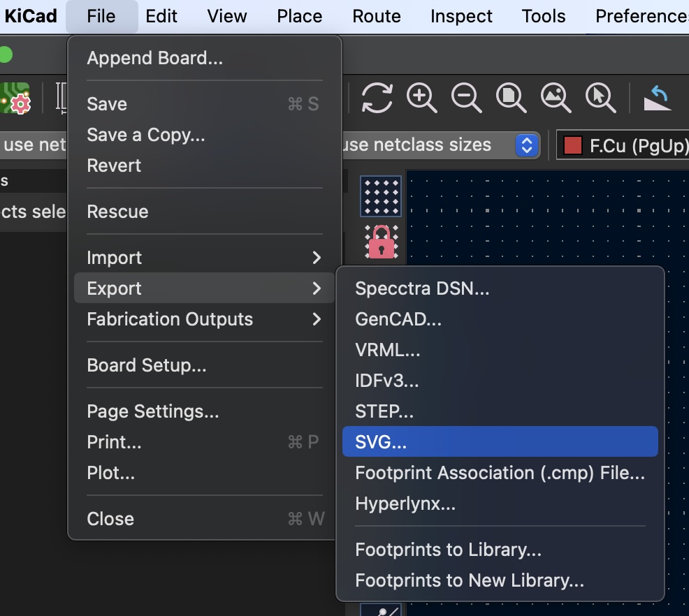Toggle the red padlock grid icon
This screenshot has height=616, width=689.
click(381, 242)
